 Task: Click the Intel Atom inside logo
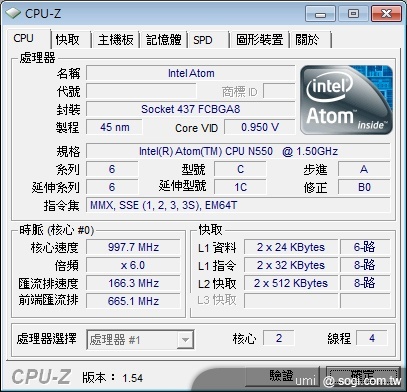pos(347,100)
